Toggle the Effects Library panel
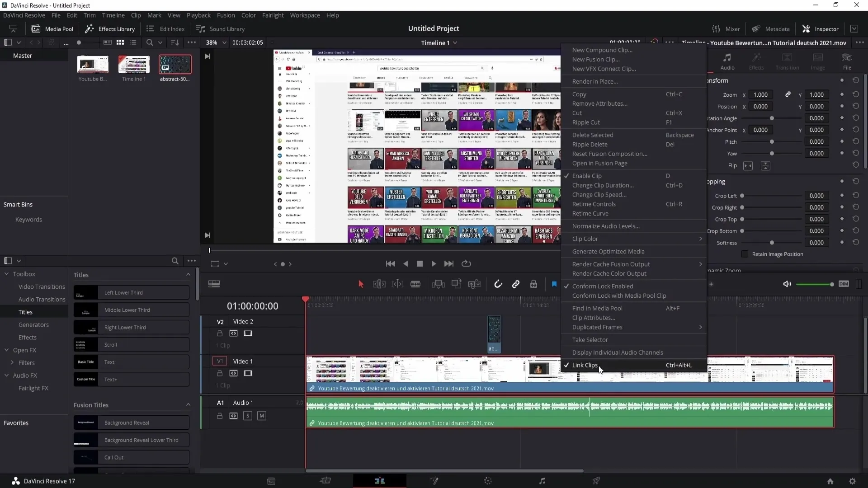 [x=110, y=29]
